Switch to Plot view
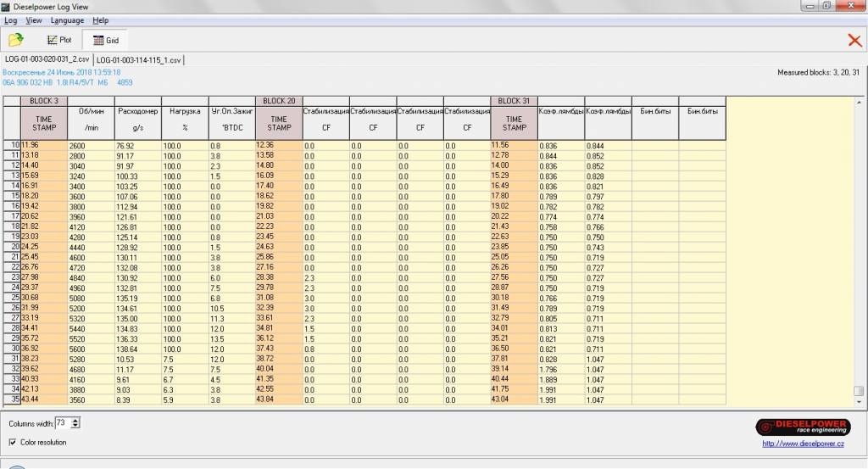This screenshot has width=868, height=469. click(59, 40)
